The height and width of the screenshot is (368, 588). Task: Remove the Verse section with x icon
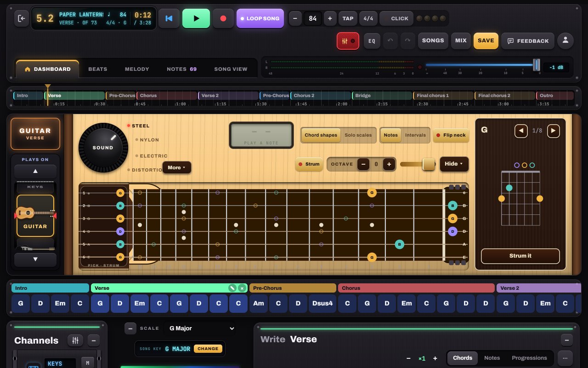click(242, 288)
